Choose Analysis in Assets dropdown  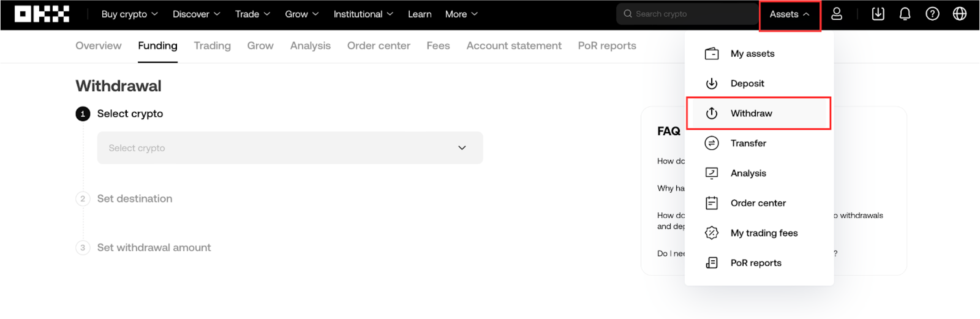759,173
